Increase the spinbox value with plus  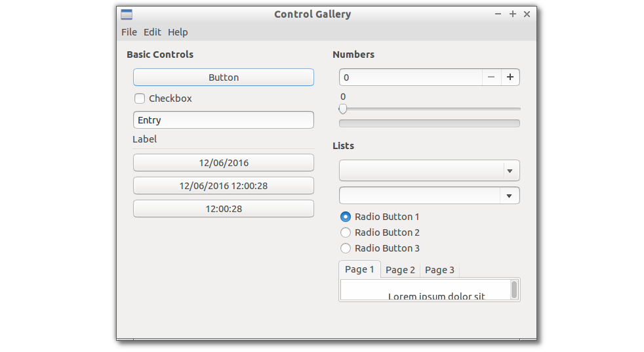coord(510,77)
